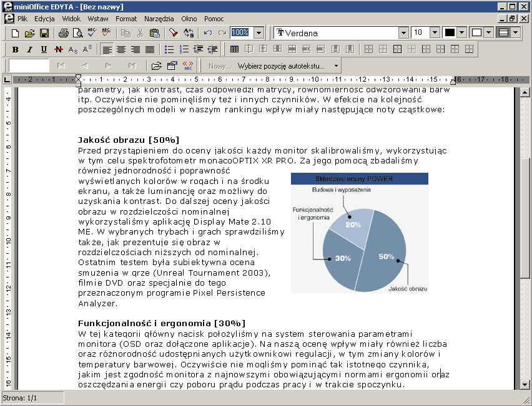Apply the white background color swatch
This screenshot has height=406, width=532.
click(x=476, y=33)
